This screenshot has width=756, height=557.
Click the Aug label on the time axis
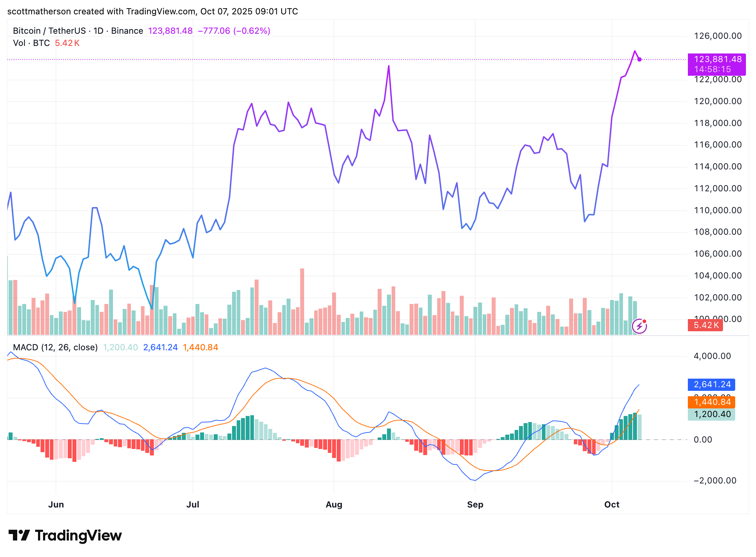coord(334,505)
